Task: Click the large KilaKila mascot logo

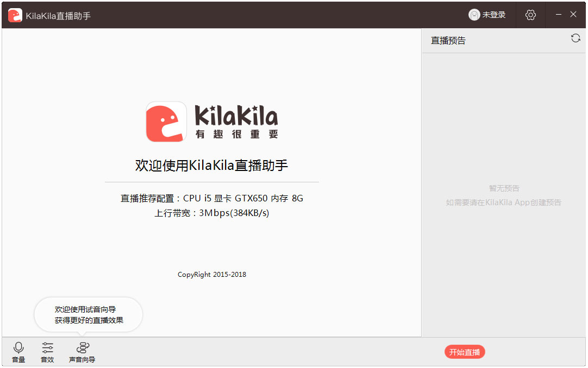Action: [x=166, y=122]
